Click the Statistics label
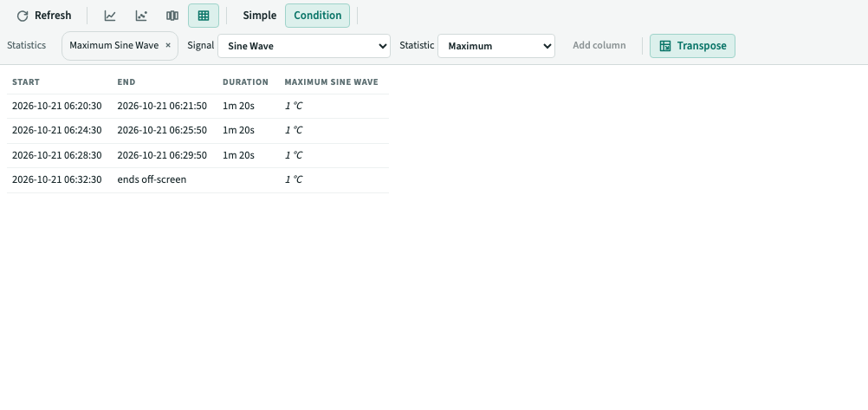 coord(26,45)
